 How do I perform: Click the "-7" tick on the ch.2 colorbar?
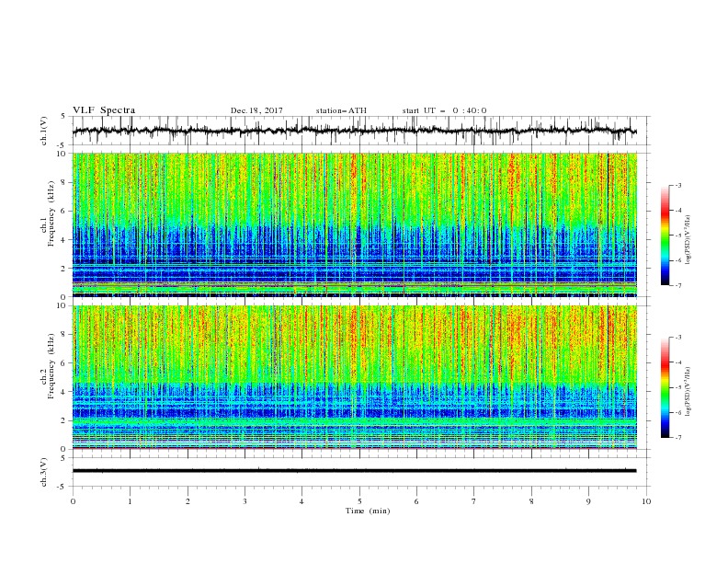point(677,437)
